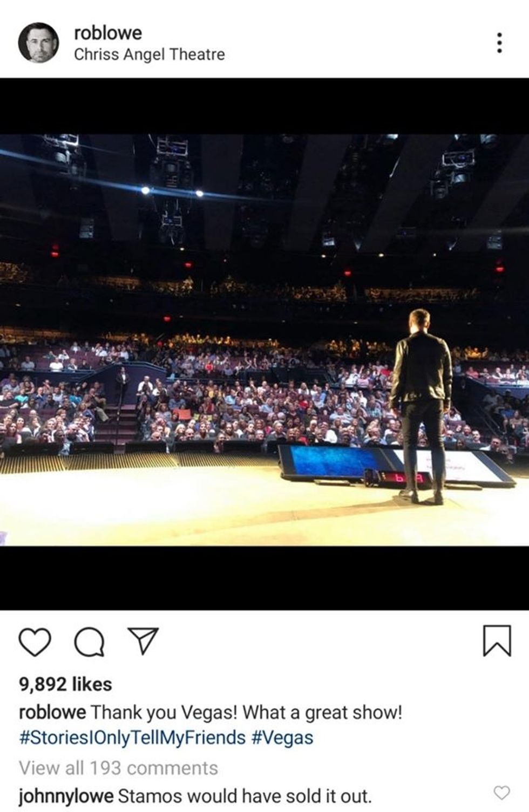The width and height of the screenshot is (529, 812).
Task: Open comments via speech bubble icon
Action: point(90,642)
